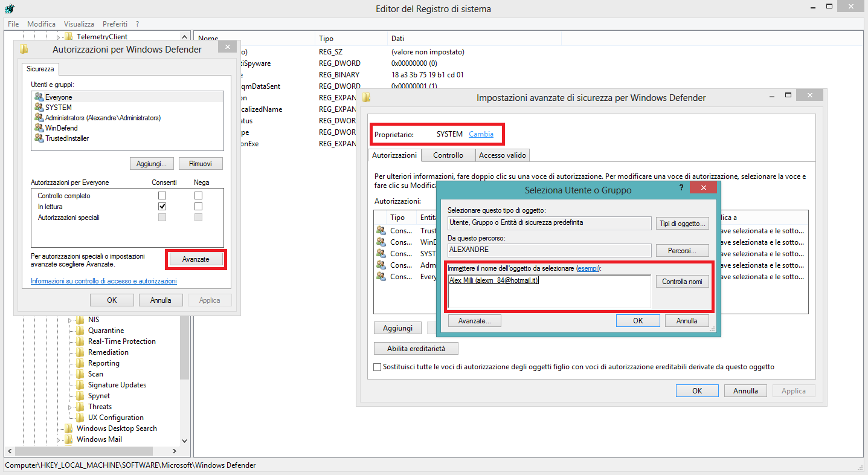Click Avanzate... in Seleziona Utente dialog
Image resolution: width=868 pixels, height=475 pixels.
point(474,321)
